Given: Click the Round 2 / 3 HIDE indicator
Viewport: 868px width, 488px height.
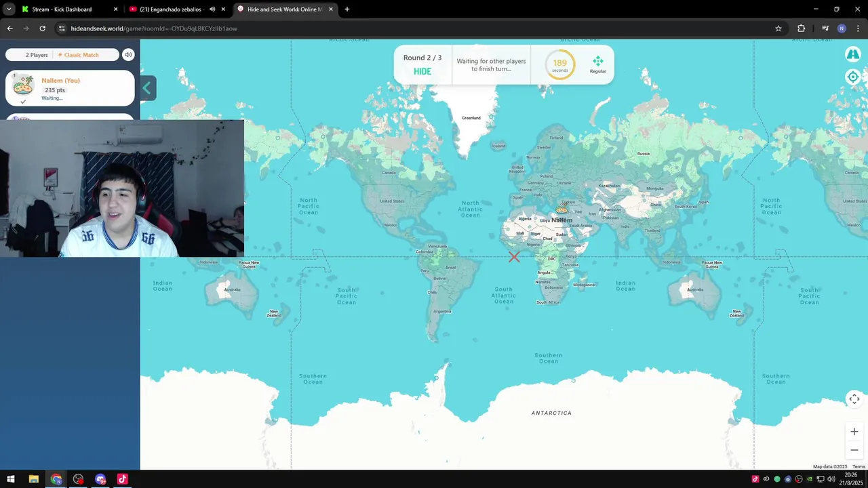Looking at the screenshot, I should (x=422, y=64).
